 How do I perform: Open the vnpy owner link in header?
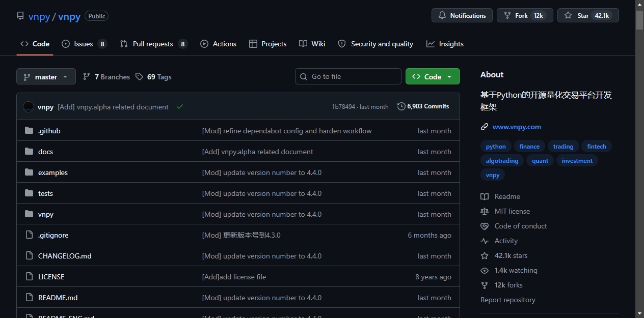(39, 16)
